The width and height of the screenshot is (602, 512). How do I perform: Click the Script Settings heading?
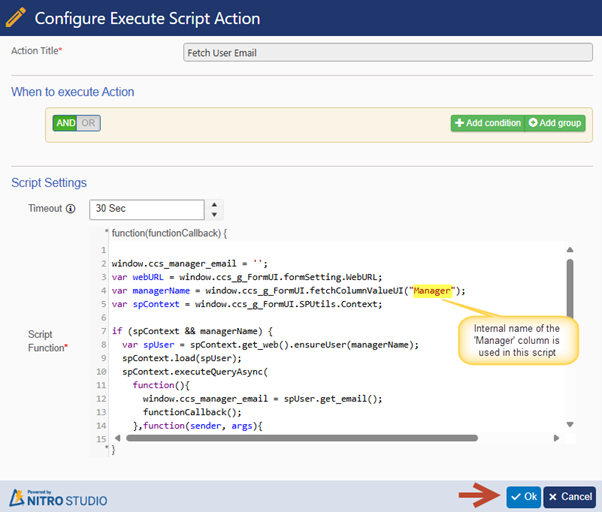pos(49,183)
